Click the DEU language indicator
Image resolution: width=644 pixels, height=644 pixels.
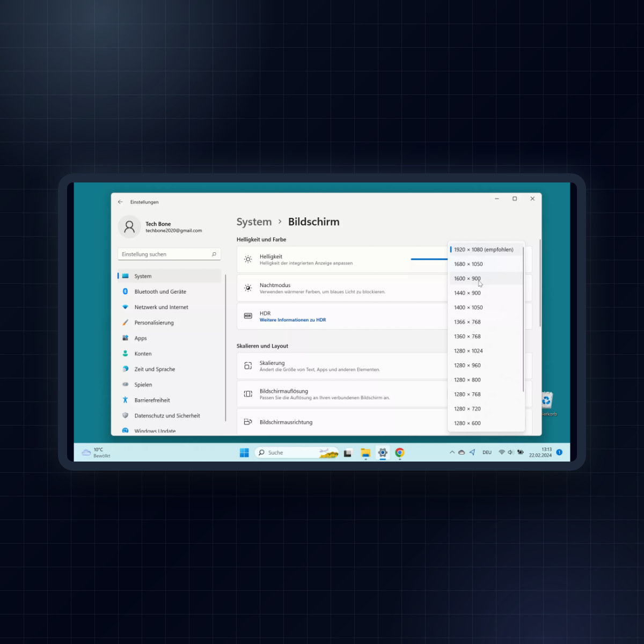coord(487,452)
